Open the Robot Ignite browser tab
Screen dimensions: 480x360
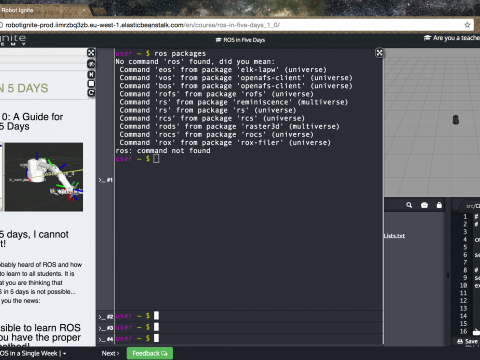pyautogui.click(x=43, y=10)
